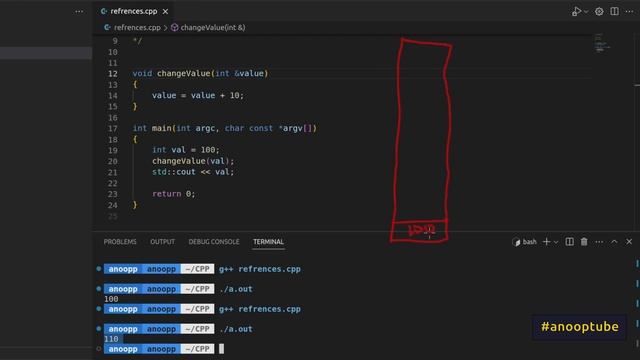Open the new terminal launch profile dropdown
Viewport: 640px width, 360px height.
pyautogui.click(x=556, y=242)
